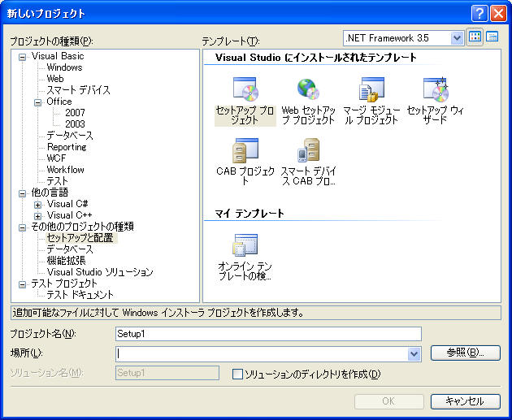Collapse the 他の言語 tree node

click(x=22, y=194)
